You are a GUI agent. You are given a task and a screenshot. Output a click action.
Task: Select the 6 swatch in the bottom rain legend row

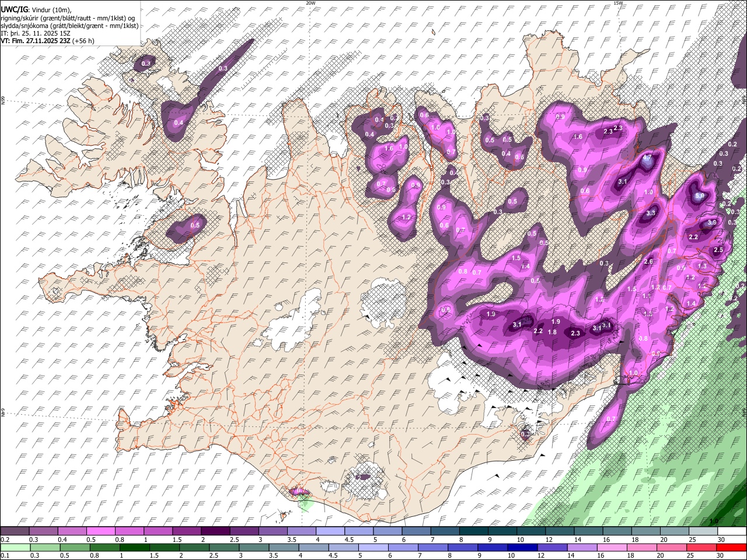pyautogui.click(x=402, y=547)
